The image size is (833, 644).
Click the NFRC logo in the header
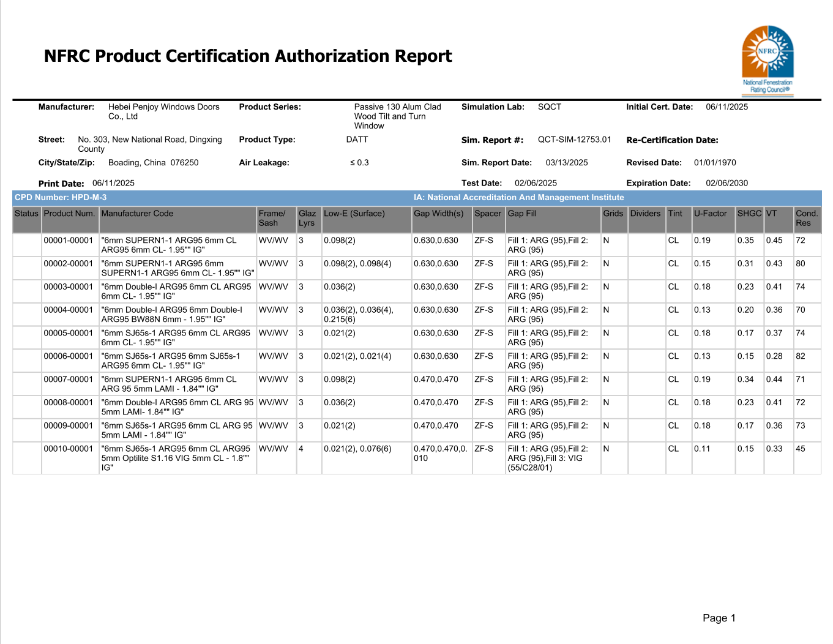(768, 60)
